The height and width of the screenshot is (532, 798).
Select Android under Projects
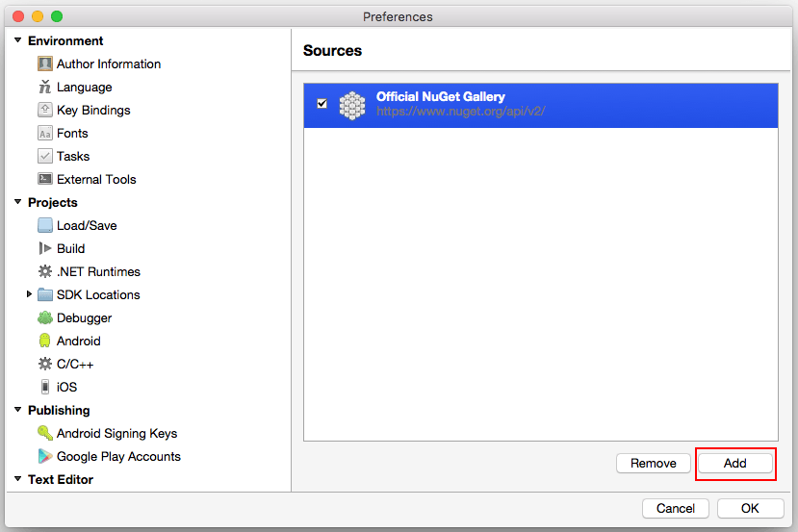(78, 342)
